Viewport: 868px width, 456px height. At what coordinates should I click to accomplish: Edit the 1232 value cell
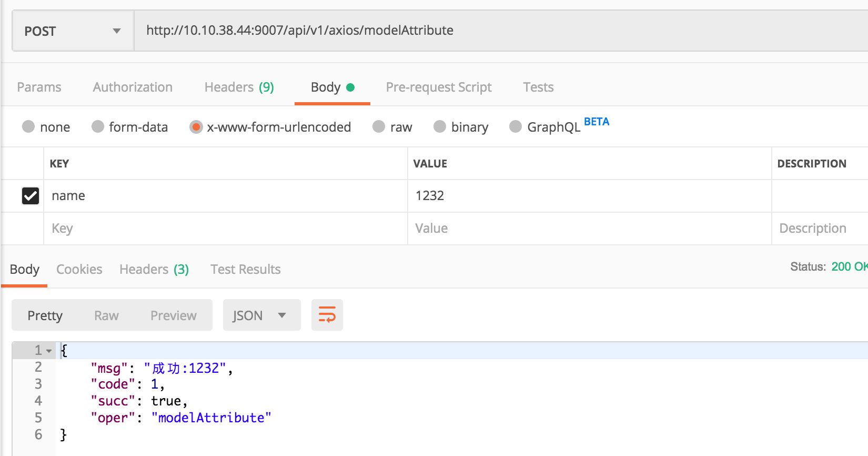point(590,196)
